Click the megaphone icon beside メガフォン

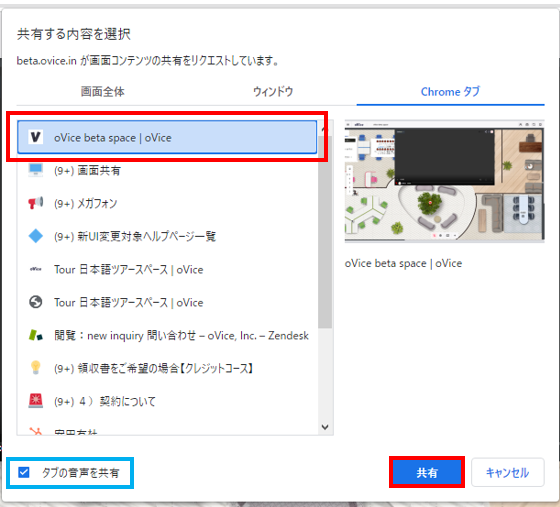click(x=35, y=203)
